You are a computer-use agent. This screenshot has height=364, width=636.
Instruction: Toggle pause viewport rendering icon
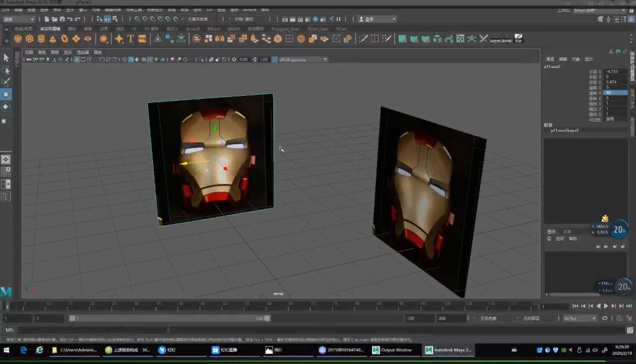[338, 19]
